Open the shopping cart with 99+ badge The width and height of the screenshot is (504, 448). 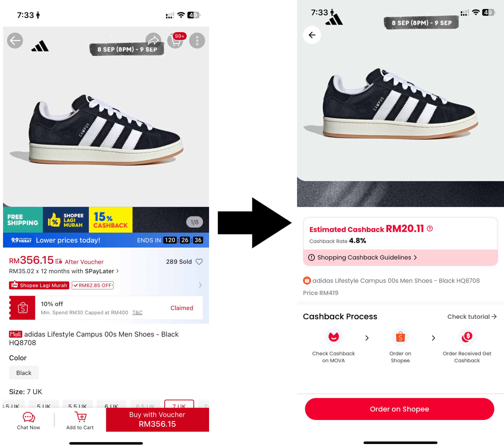(x=175, y=40)
